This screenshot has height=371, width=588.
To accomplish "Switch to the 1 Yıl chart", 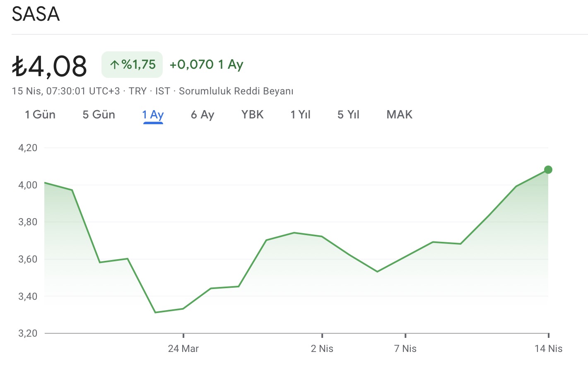I will pyautogui.click(x=301, y=115).
